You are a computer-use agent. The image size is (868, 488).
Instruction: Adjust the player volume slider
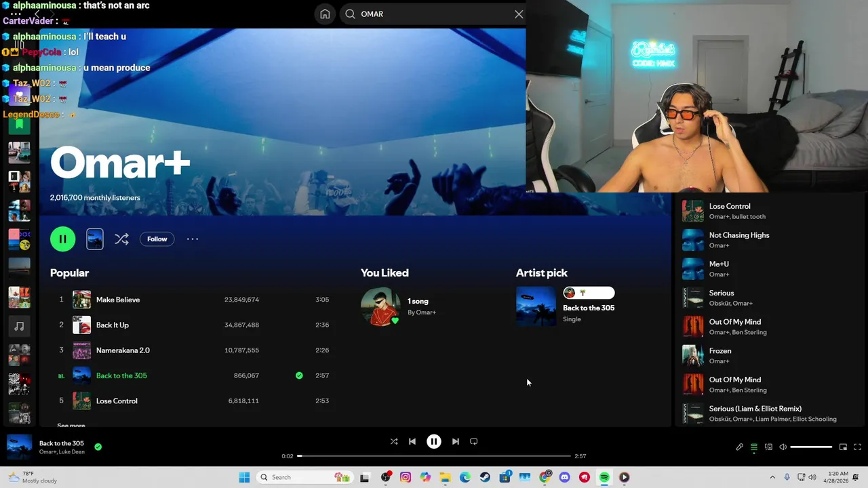(811, 447)
